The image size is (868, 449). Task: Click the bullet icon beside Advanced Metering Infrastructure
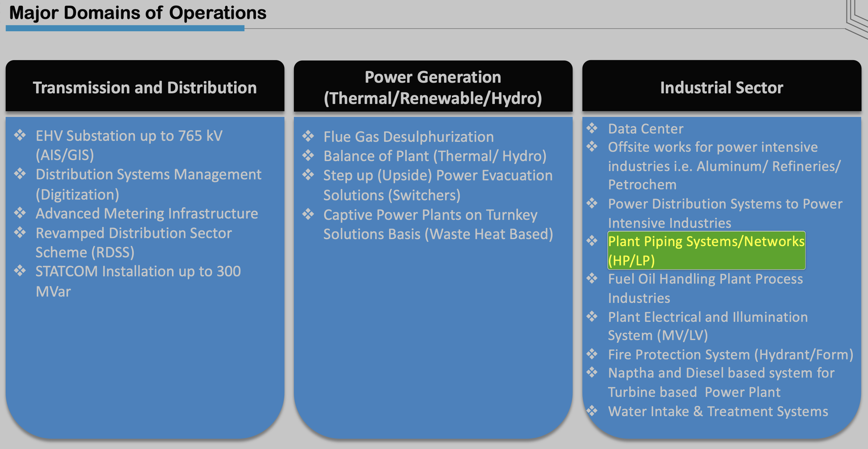click(20, 213)
